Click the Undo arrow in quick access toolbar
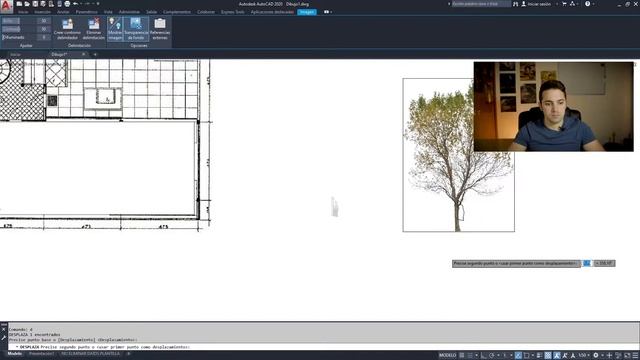The image size is (640, 360). pos(76,4)
